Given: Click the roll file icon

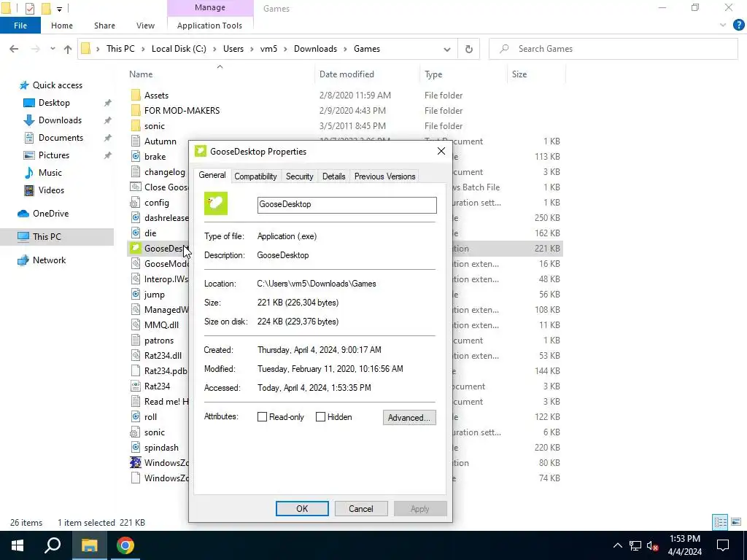Looking at the screenshot, I should pyautogui.click(x=136, y=416).
